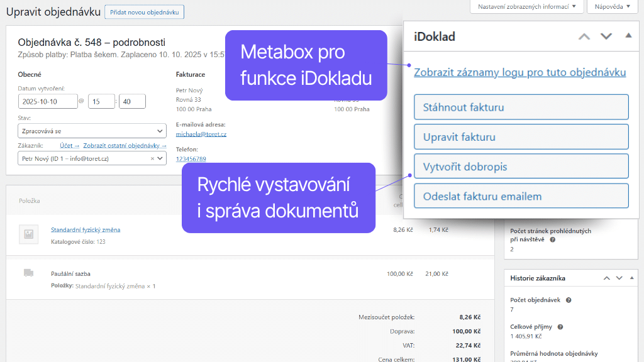644x362 pixels.
Task: Click help icon for pages viewed count
Action: [553, 239]
